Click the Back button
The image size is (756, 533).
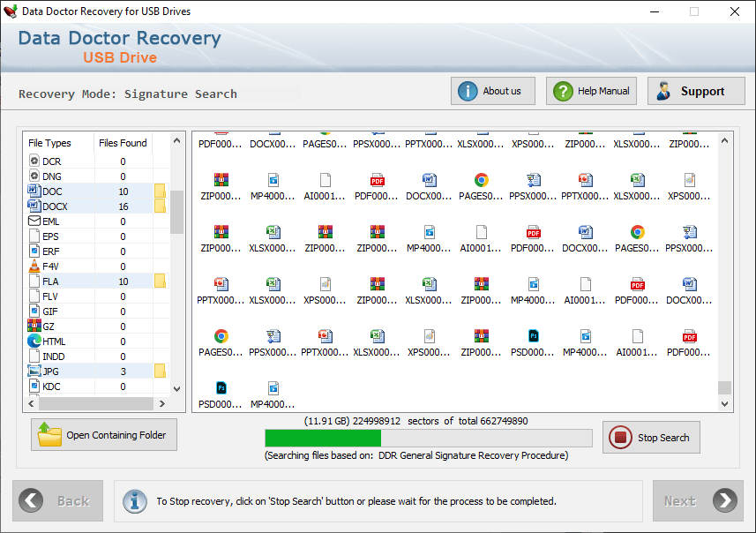58,500
